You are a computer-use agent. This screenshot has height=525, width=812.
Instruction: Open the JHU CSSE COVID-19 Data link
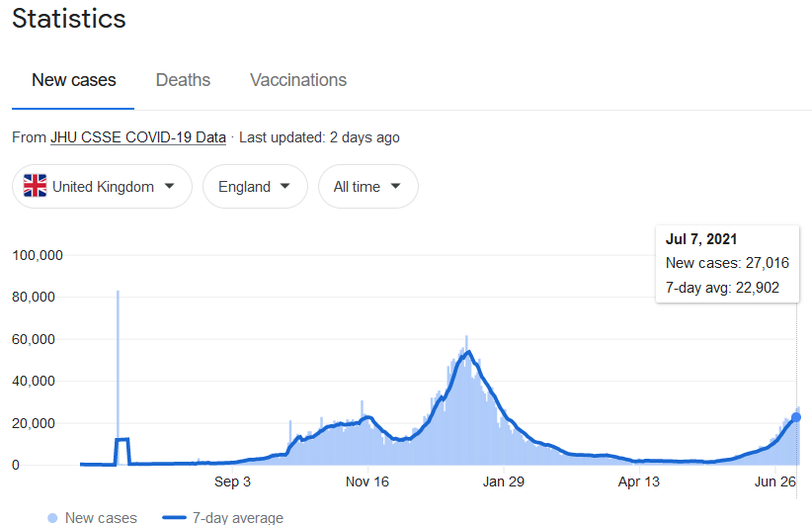(138, 137)
